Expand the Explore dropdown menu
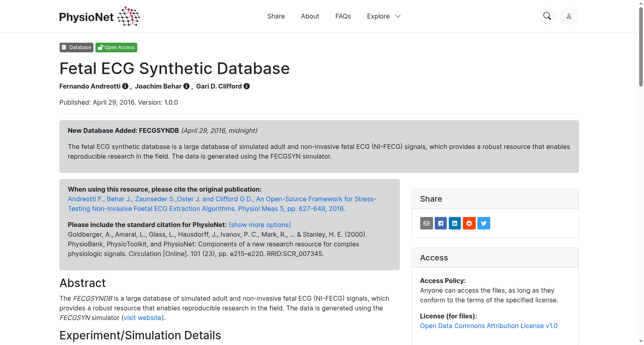644x345 pixels. point(384,16)
